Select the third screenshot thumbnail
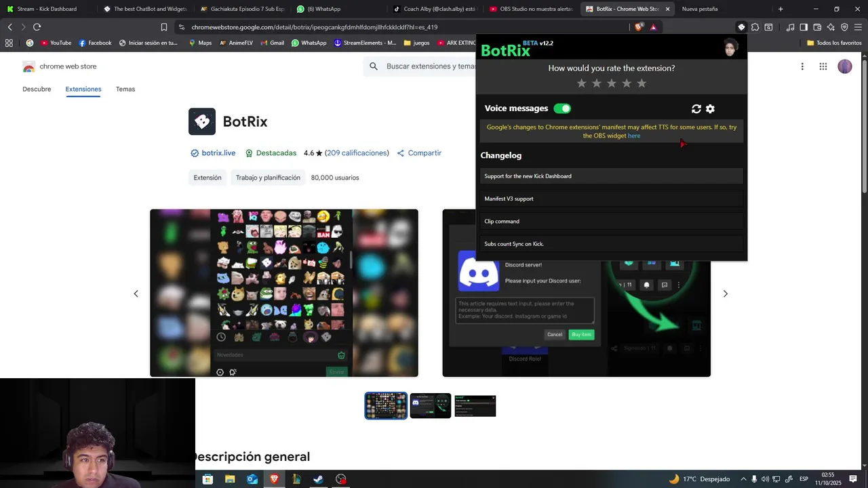Viewport: 868px width, 488px height. [475, 406]
